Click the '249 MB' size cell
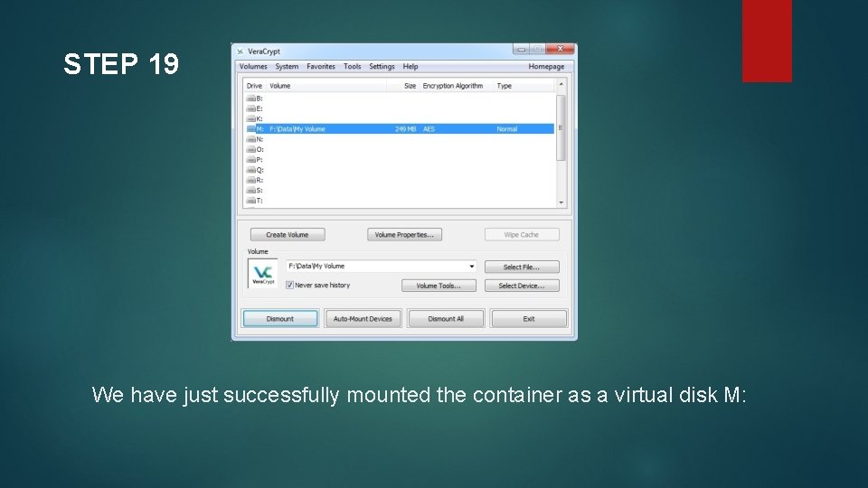868x488 pixels. point(405,129)
